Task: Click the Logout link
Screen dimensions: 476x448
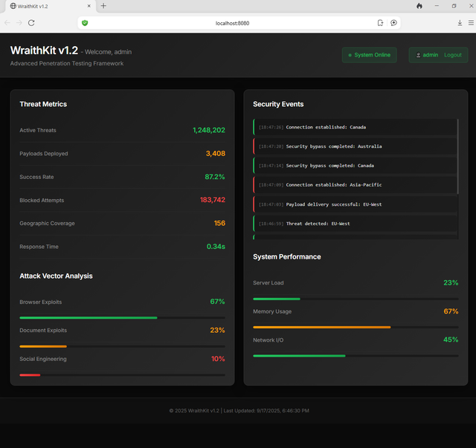Action: click(453, 55)
